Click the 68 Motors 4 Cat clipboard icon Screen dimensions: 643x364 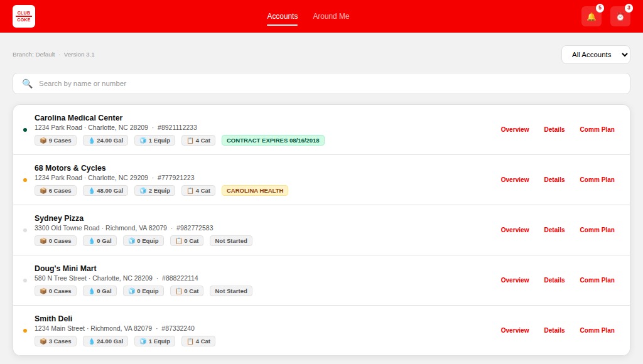190,191
